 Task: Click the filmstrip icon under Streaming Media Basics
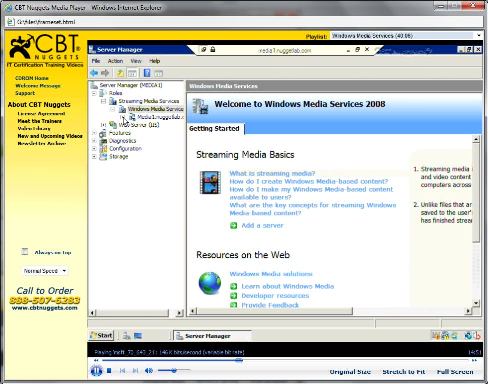point(210,182)
